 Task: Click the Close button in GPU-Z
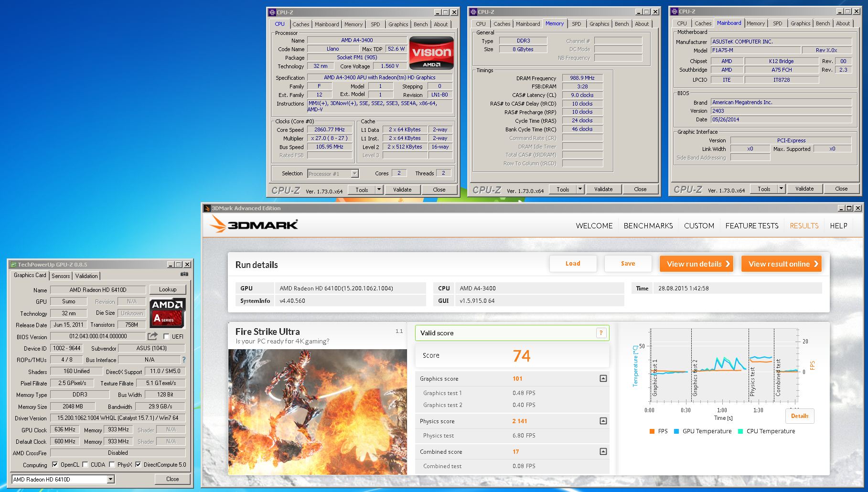[172, 479]
